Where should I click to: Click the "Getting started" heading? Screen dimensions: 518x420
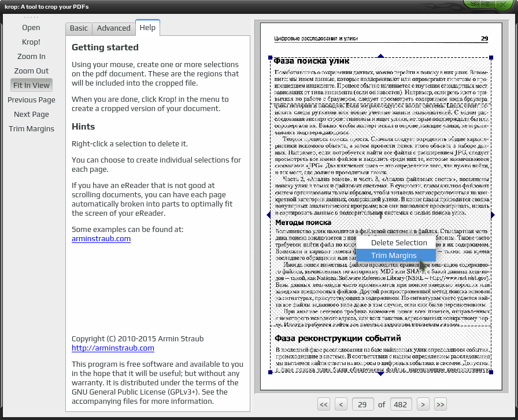pos(105,47)
